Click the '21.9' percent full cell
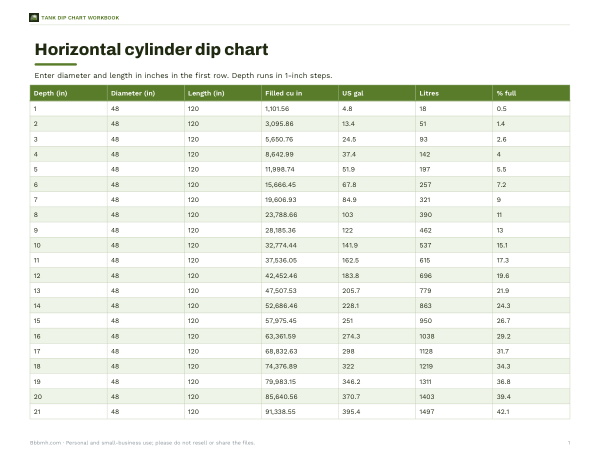This screenshot has height=464, width=600. (x=532, y=291)
